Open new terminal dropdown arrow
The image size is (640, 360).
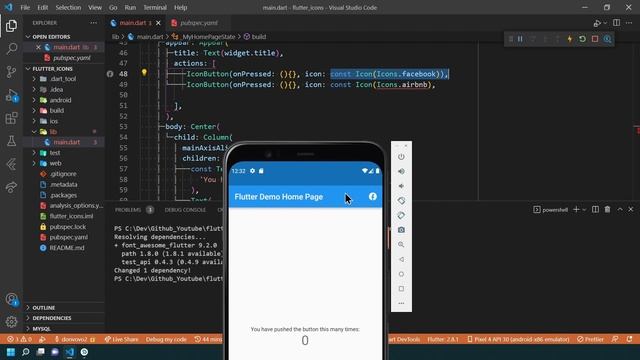(585, 209)
